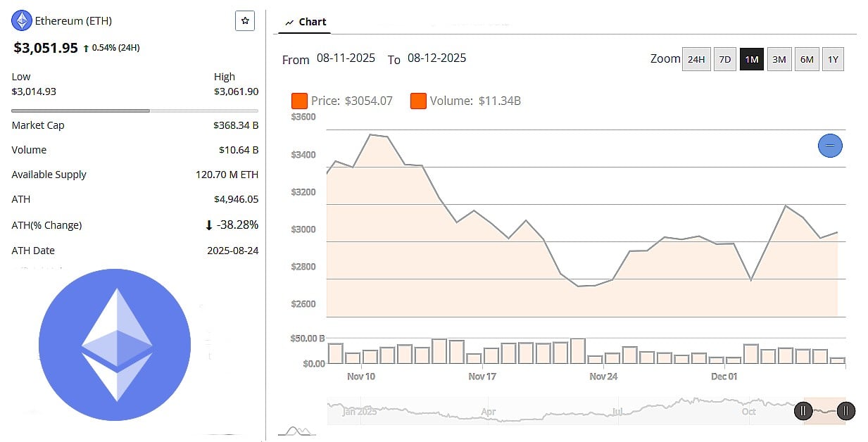The image size is (868, 442).
Task: Click the chart line icon beside Chart tab
Action: coord(289,21)
